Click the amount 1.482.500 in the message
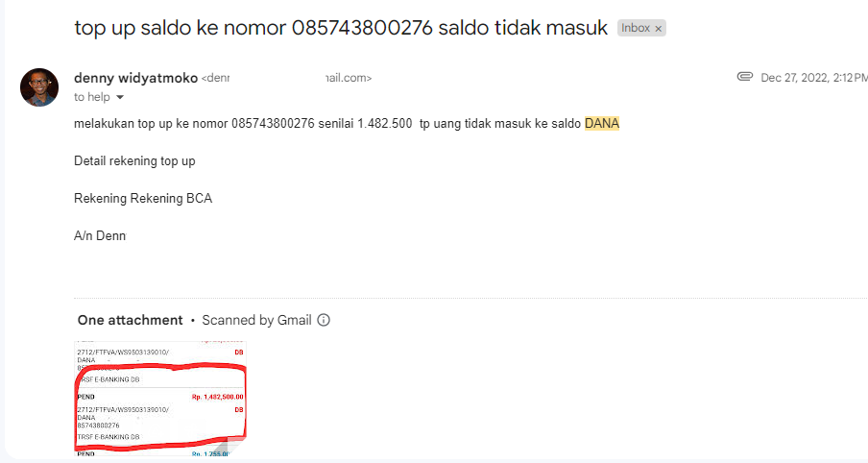This screenshot has height=463, width=868. point(385,123)
